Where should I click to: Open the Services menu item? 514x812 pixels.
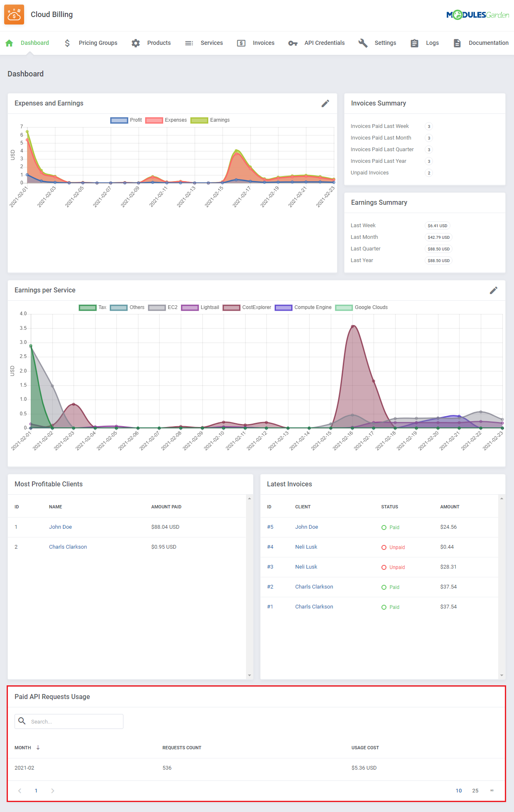point(212,43)
